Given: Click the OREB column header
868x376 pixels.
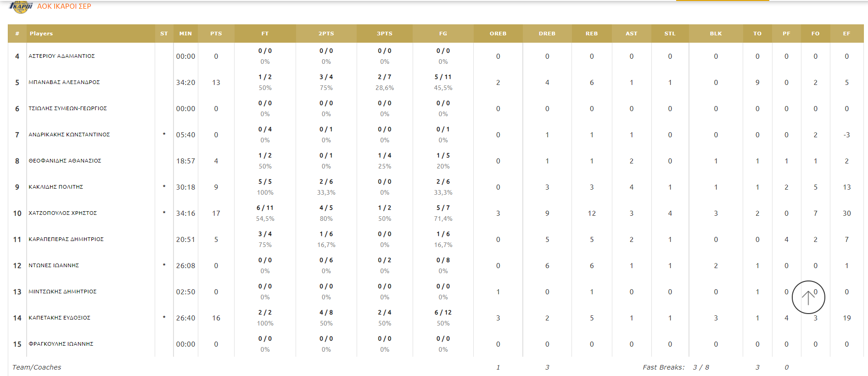Looking at the screenshot, I should 498,34.
